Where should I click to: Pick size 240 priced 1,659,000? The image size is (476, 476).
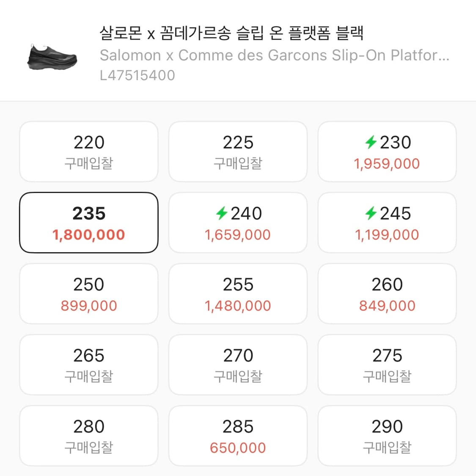coord(238,222)
